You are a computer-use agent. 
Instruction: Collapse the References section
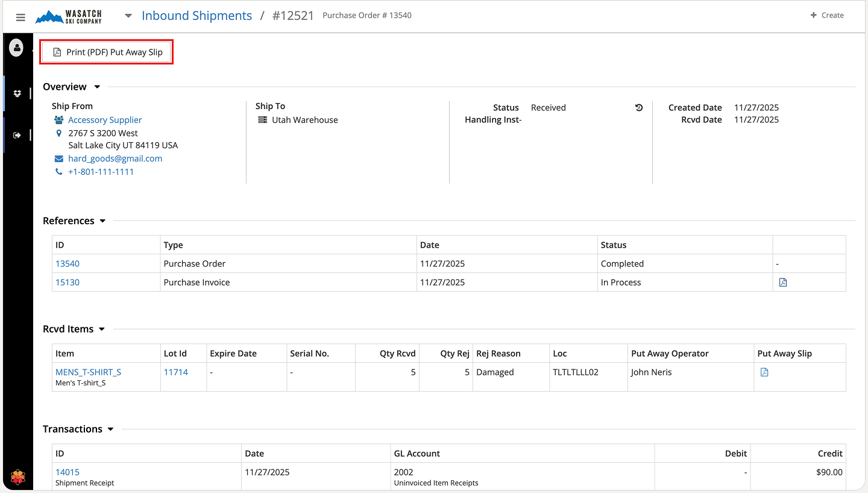[x=102, y=221]
